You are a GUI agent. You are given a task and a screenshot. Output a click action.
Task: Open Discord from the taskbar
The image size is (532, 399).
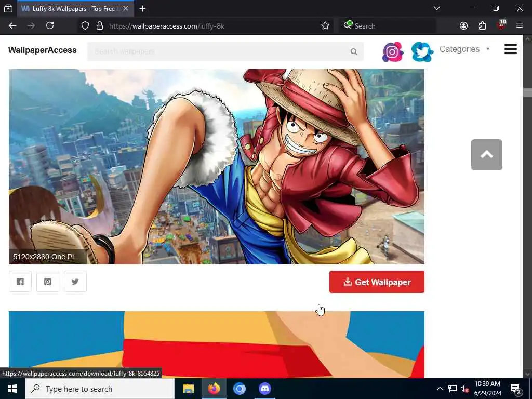[264, 389]
